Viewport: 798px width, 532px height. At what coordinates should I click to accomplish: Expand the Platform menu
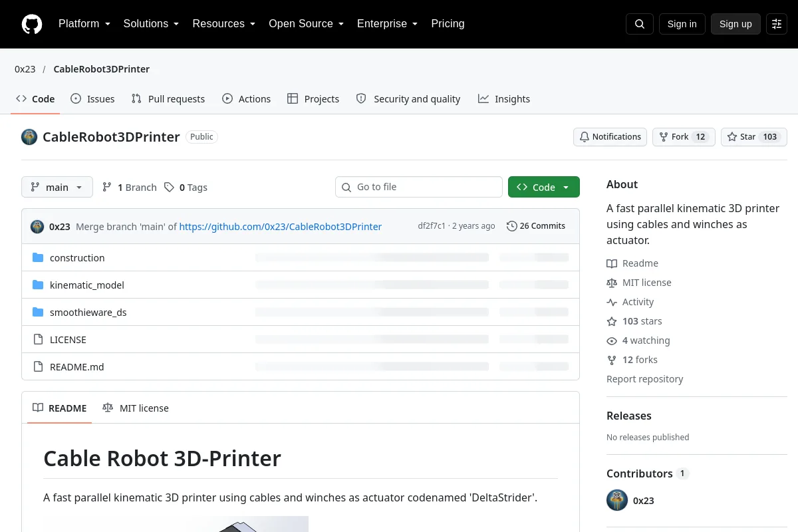point(84,24)
